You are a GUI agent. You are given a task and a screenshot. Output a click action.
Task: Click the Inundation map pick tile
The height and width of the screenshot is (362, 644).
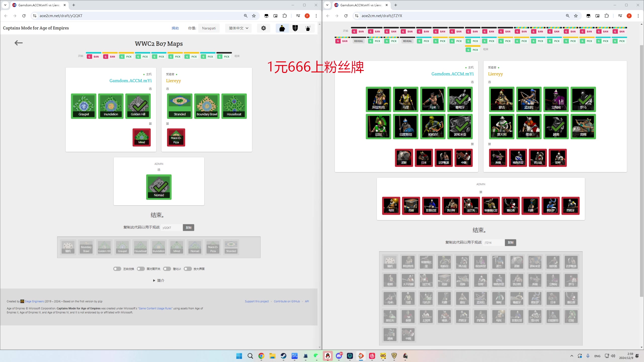coord(111,106)
